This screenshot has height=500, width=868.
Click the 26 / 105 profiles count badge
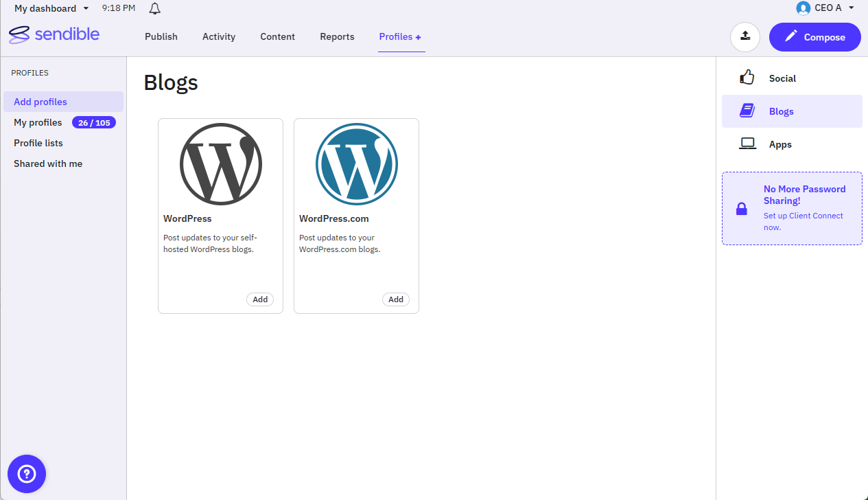(x=94, y=123)
